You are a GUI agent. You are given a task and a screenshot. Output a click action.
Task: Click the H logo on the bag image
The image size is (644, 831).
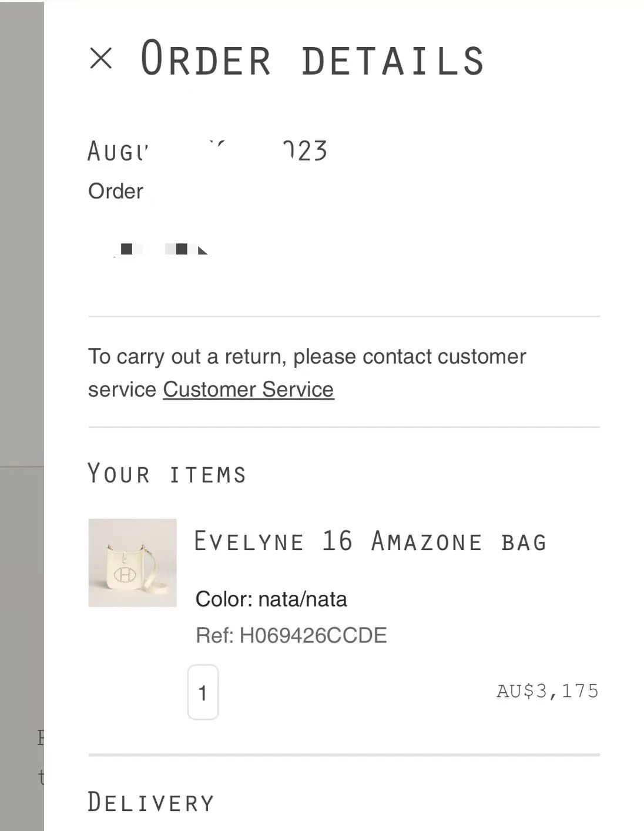125,575
